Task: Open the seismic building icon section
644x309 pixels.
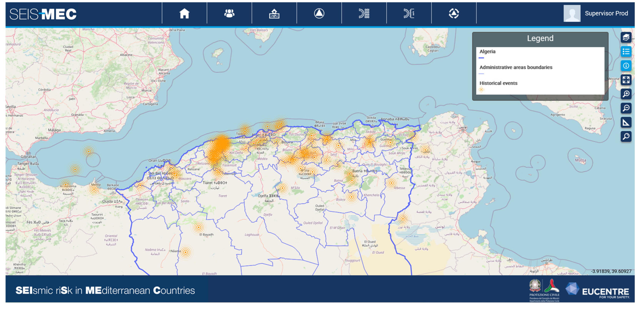Action: pyautogui.click(x=274, y=13)
